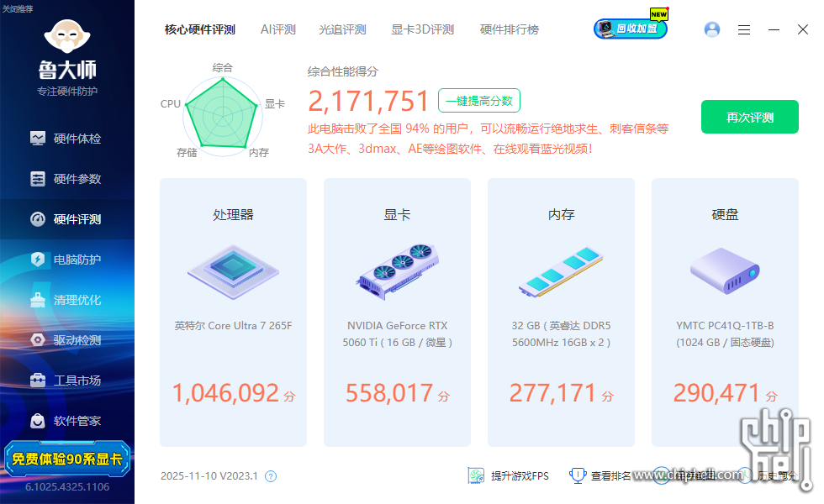Click the 回收加盟 promo badge
This screenshot has height=504, width=824.
click(631, 29)
